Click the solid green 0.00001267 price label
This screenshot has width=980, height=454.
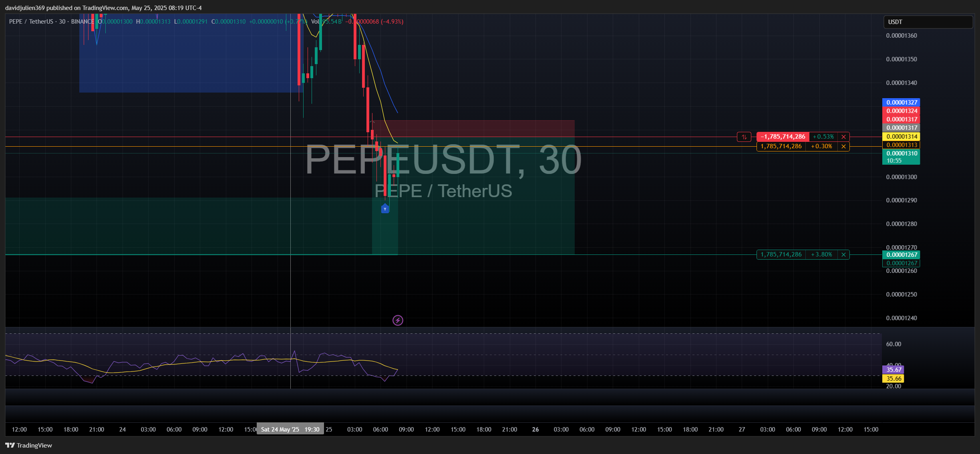901,255
